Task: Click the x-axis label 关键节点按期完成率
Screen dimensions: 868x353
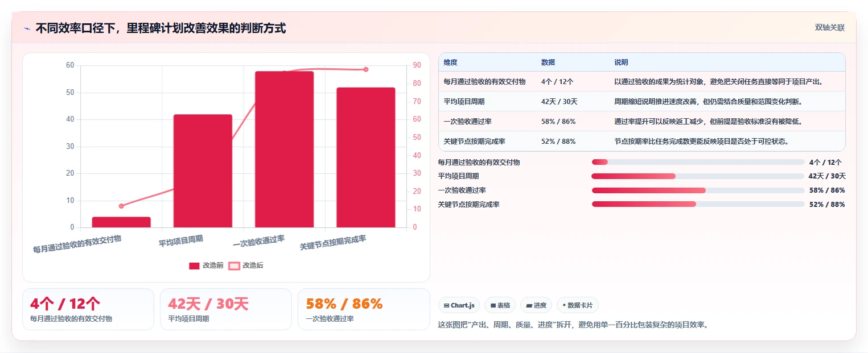Action: [333, 243]
